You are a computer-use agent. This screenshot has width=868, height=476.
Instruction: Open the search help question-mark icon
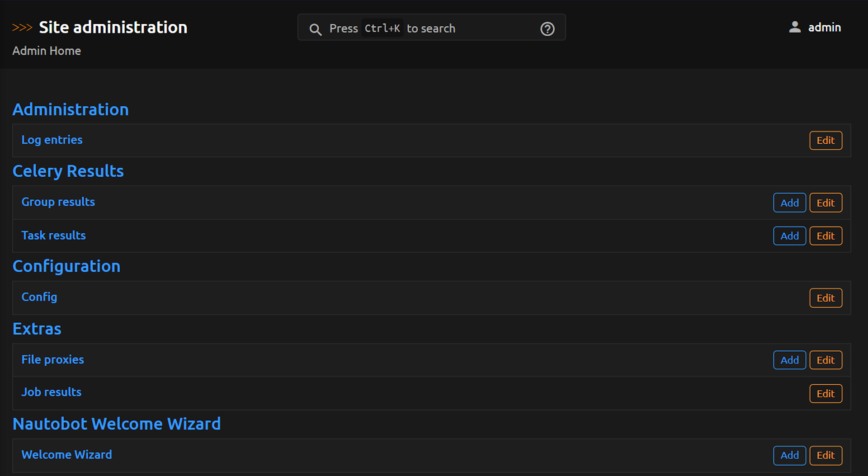coord(547,29)
